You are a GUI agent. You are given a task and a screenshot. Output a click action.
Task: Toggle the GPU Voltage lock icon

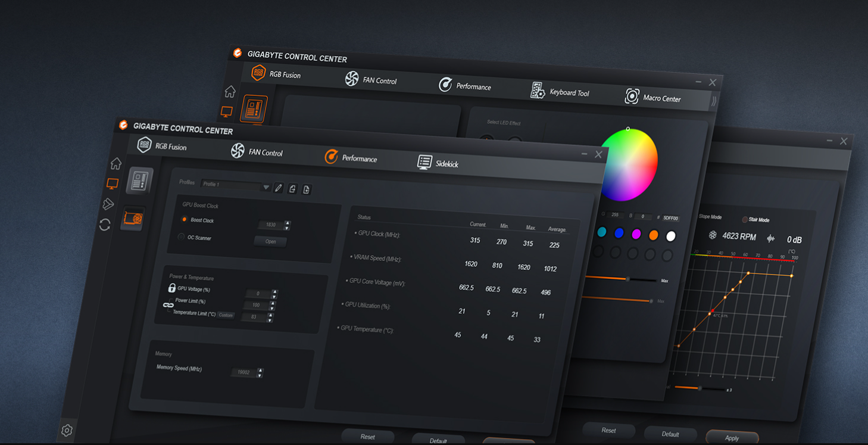click(171, 288)
